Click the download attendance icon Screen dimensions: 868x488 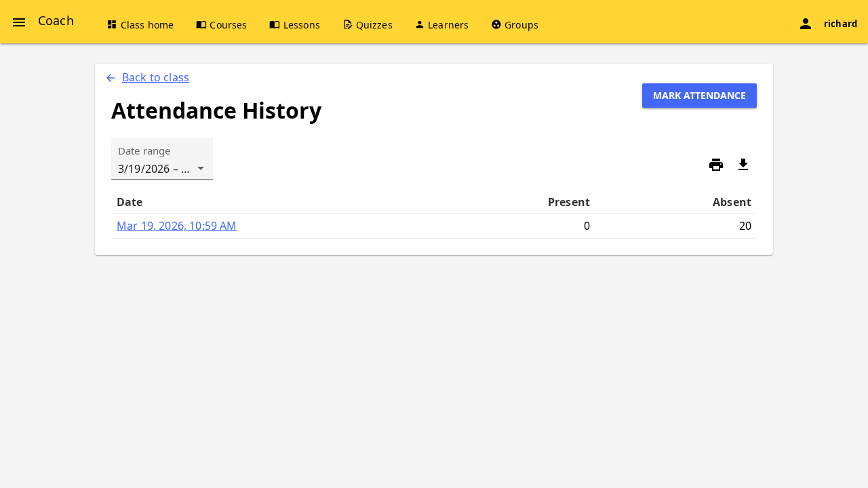click(743, 165)
